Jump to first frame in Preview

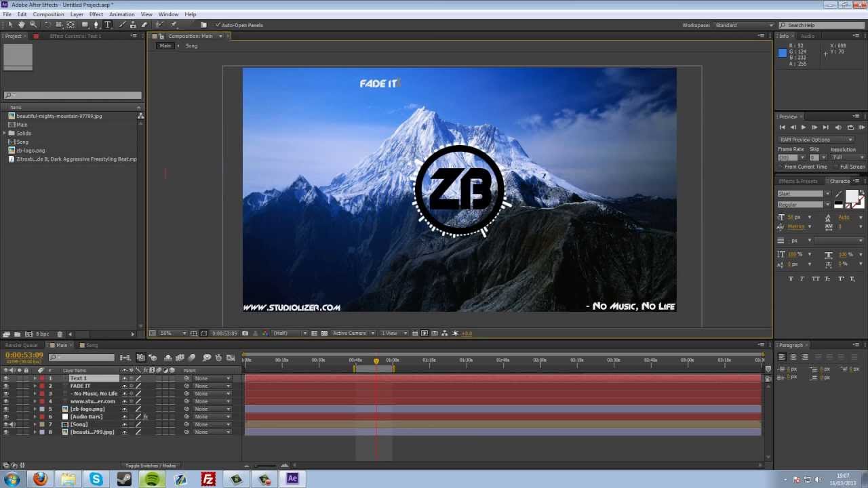(783, 127)
